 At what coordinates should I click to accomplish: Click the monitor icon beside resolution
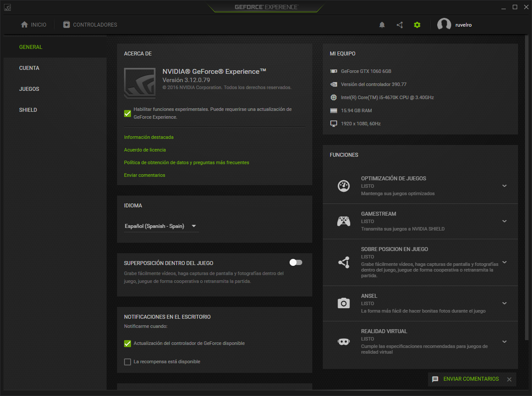[x=334, y=124]
